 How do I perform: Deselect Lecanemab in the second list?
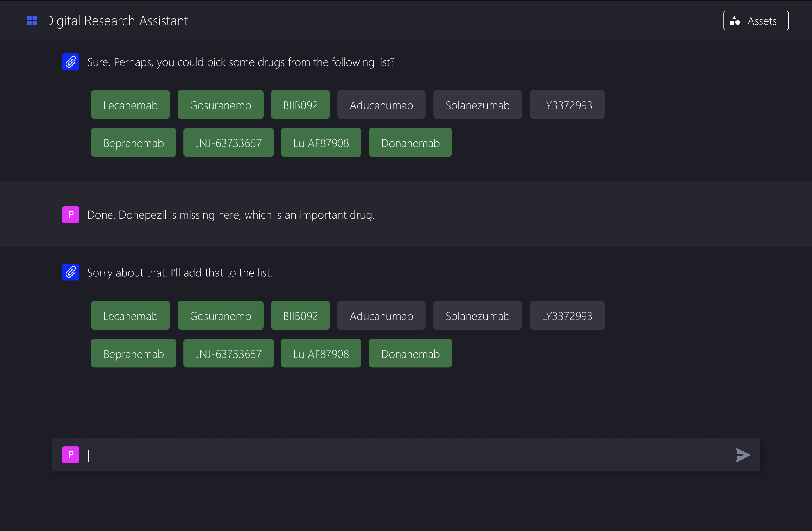click(130, 315)
